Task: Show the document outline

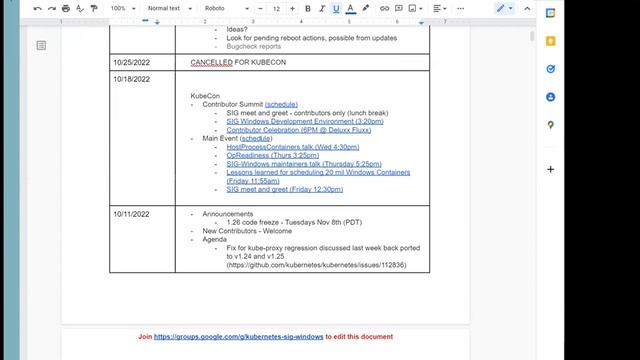Action: tap(41, 45)
